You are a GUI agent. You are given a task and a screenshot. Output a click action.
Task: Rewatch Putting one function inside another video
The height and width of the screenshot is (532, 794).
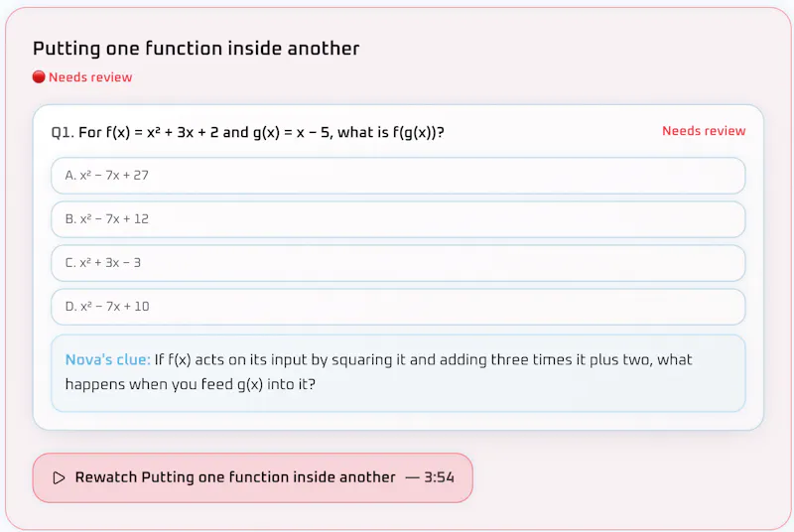(253, 477)
